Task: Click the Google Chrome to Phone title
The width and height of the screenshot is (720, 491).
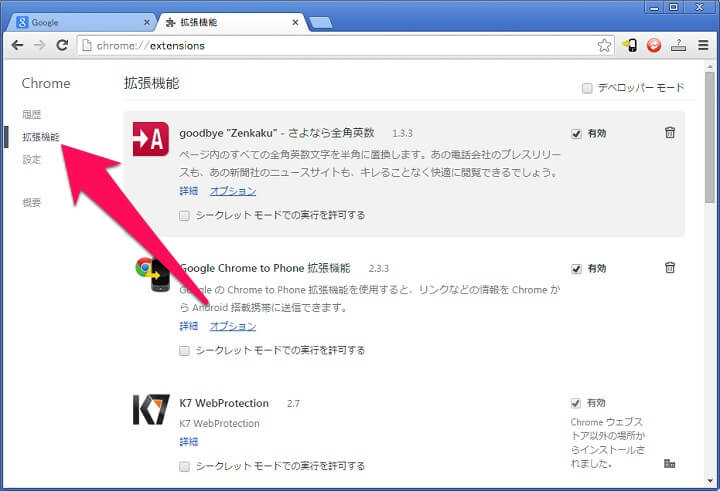Action: (x=265, y=268)
